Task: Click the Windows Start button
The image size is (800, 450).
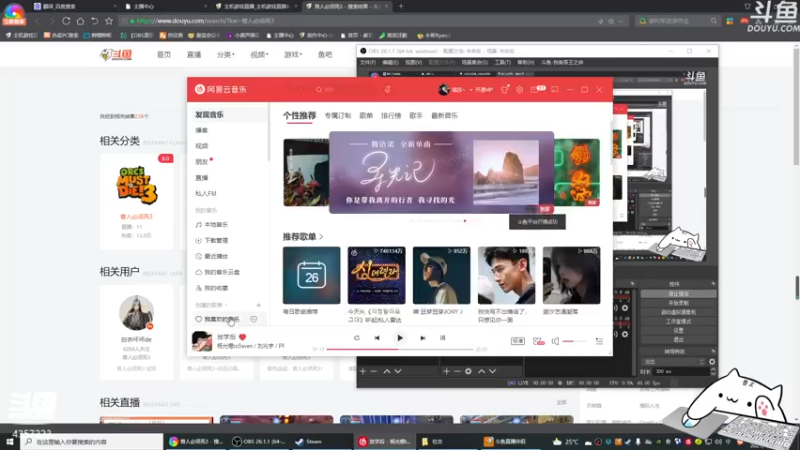Action: pos(10,441)
